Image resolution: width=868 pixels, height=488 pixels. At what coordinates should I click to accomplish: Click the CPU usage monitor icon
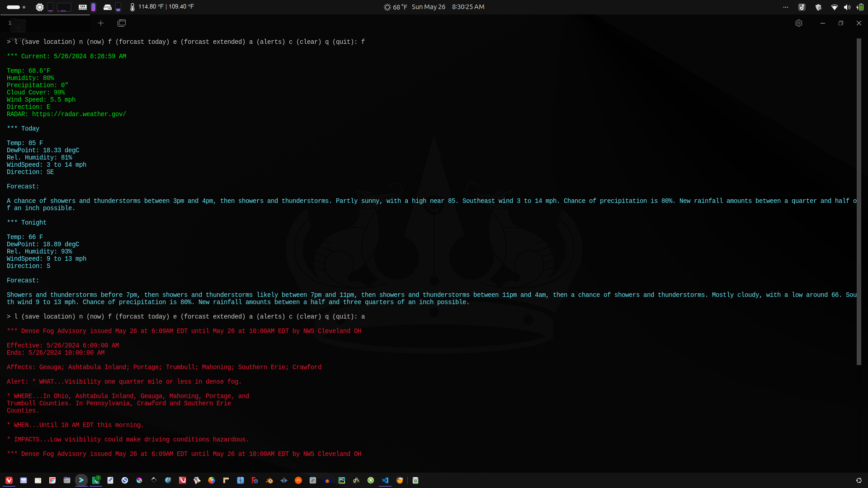(x=40, y=7)
